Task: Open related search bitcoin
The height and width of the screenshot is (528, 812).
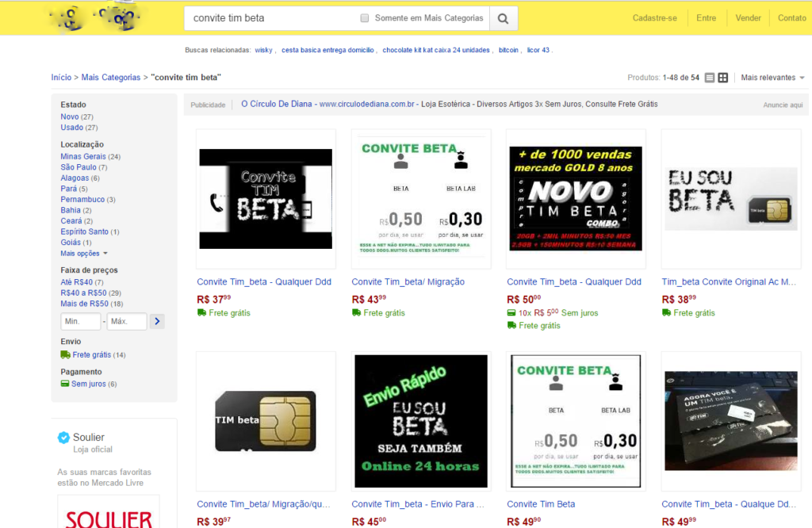Action: [508, 50]
